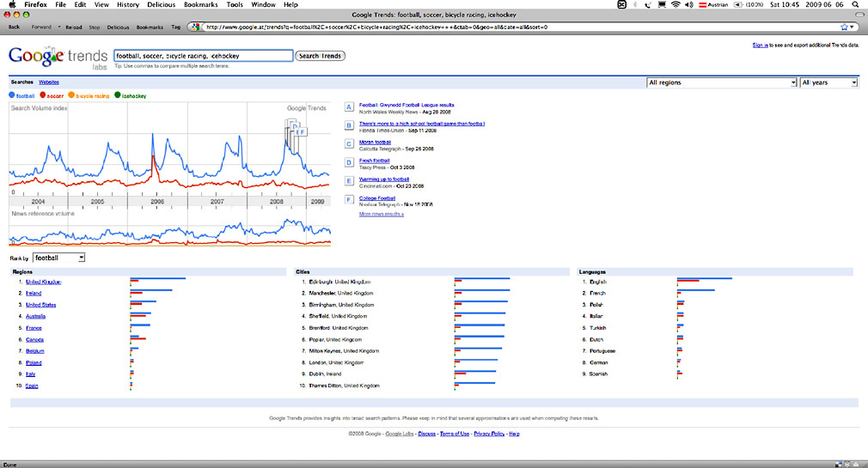Click the Reload toolbar button
Image resolution: width=868 pixels, height=468 pixels.
(x=75, y=27)
